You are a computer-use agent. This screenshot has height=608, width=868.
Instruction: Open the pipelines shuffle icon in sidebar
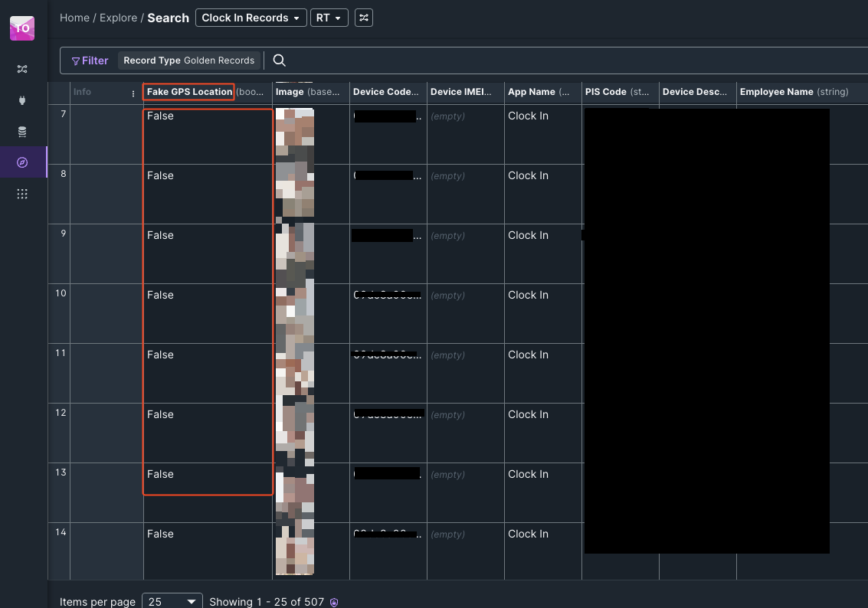click(x=22, y=69)
